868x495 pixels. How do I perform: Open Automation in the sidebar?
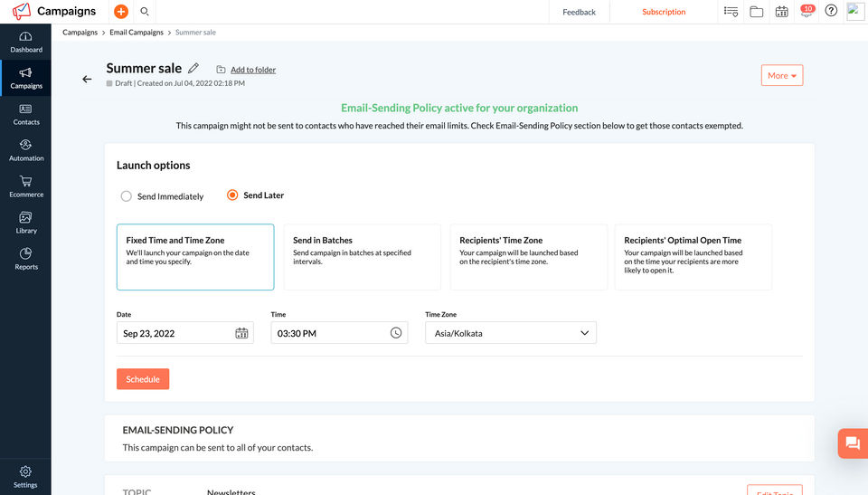(25, 149)
